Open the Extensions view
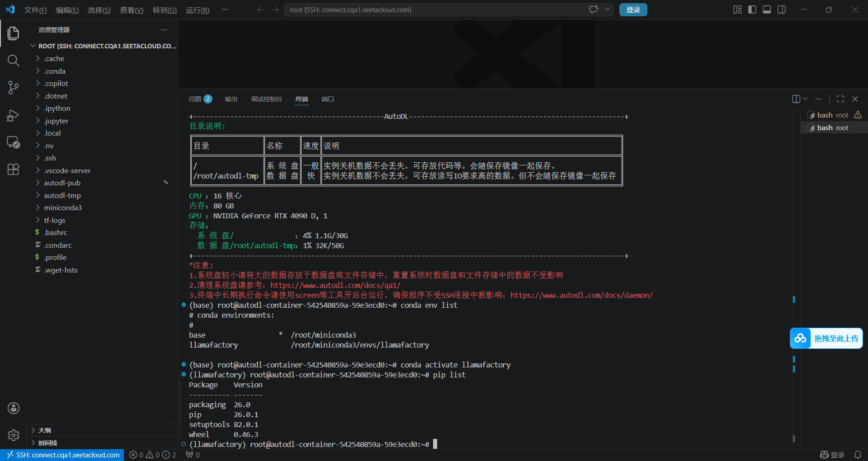Screen dimensions: 868x461 pos(13,169)
